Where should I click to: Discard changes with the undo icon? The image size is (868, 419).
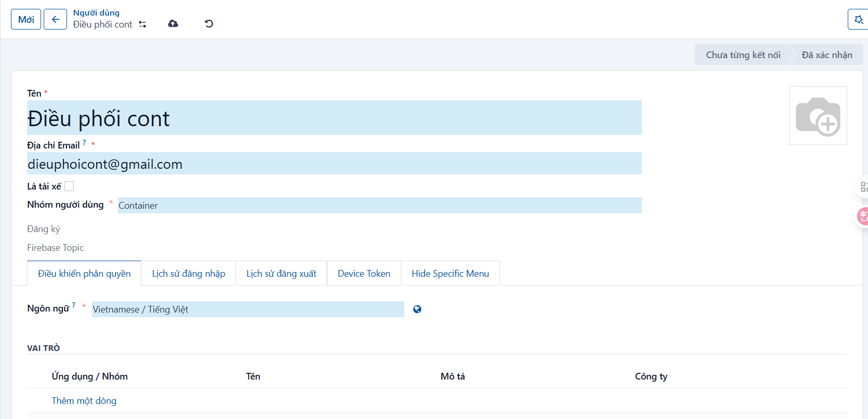pyautogui.click(x=209, y=24)
